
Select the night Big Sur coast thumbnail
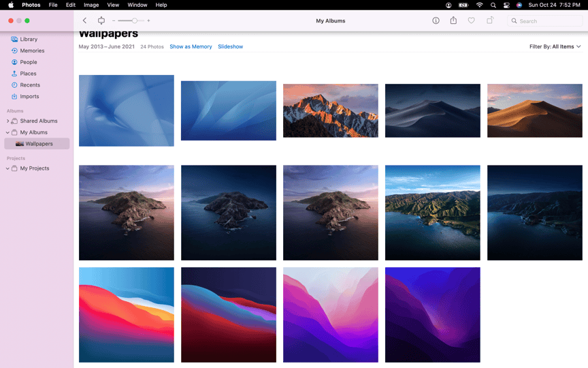tap(535, 213)
